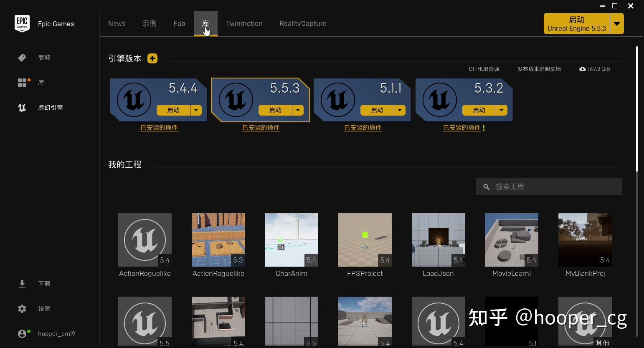644x348 pixels.
Task: Click the cloud icon showing 167.3 GiB
Action: (582, 69)
